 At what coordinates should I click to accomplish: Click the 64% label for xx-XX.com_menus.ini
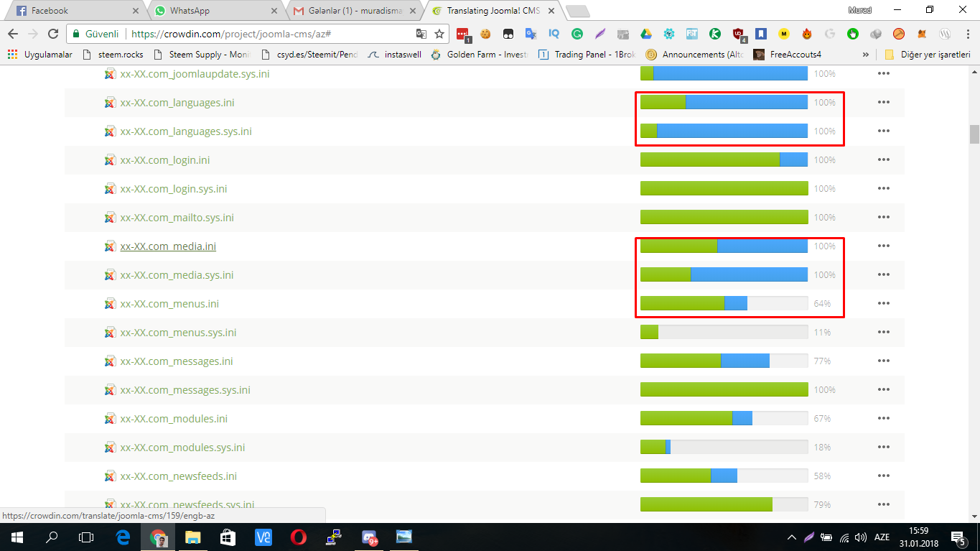coord(822,304)
